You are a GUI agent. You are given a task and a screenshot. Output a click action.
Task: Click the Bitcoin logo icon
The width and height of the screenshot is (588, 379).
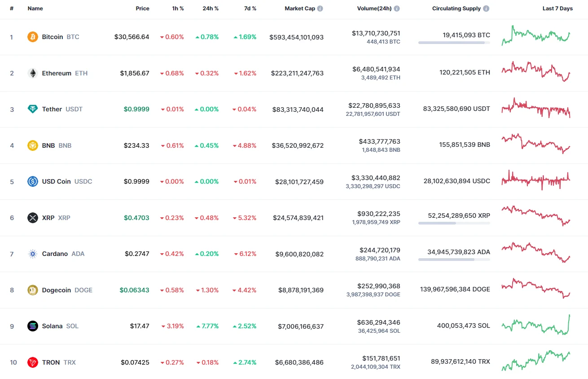[32, 37]
